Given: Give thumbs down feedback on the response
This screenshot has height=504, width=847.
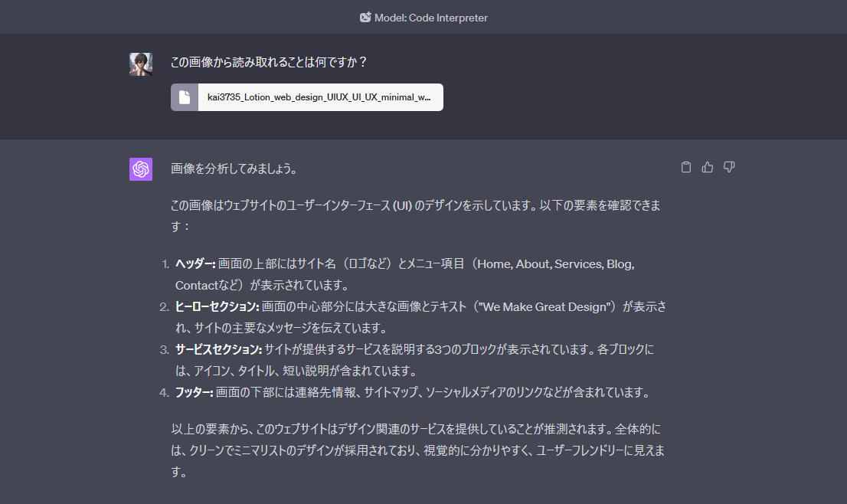Looking at the screenshot, I should pyautogui.click(x=728, y=167).
